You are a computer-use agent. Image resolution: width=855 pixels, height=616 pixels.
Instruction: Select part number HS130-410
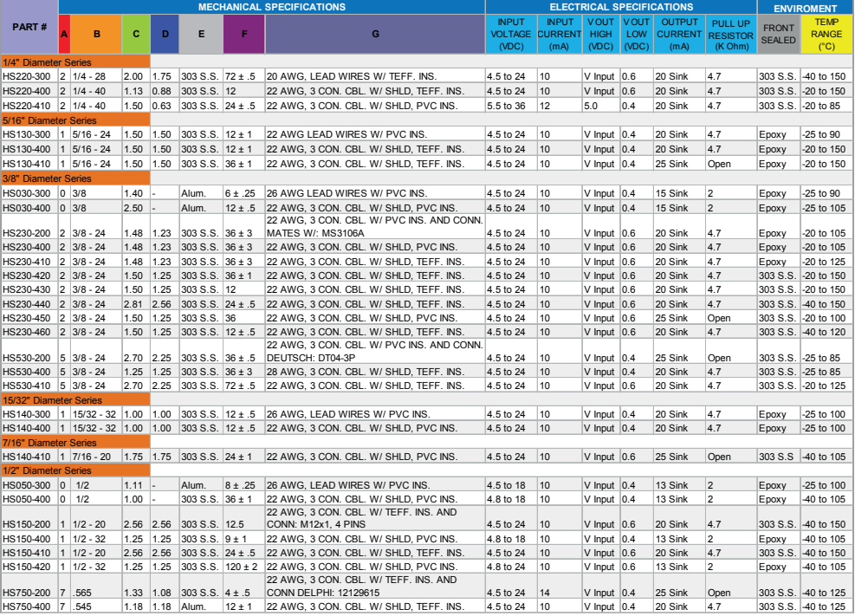pyautogui.click(x=27, y=164)
